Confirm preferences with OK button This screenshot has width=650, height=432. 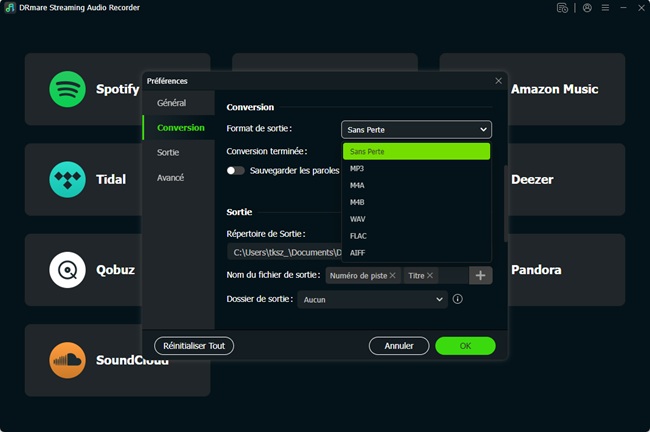(465, 346)
